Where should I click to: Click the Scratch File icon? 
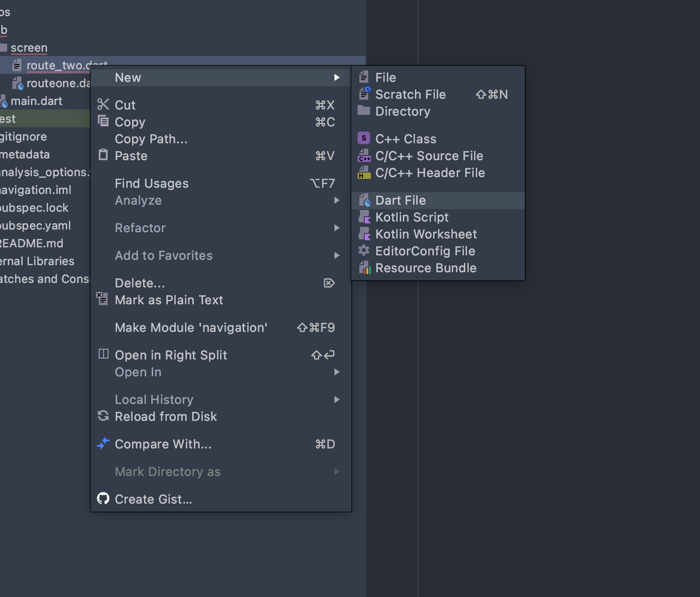coord(364,93)
